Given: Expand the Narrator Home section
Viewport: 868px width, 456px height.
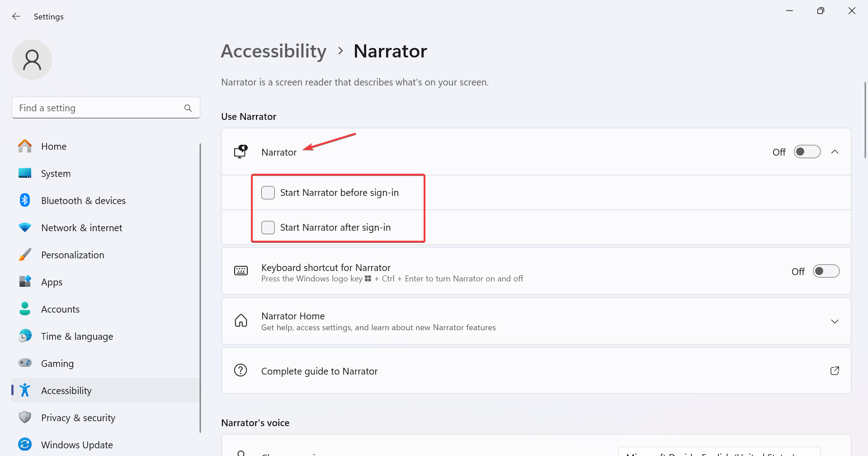Looking at the screenshot, I should (835, 321).
